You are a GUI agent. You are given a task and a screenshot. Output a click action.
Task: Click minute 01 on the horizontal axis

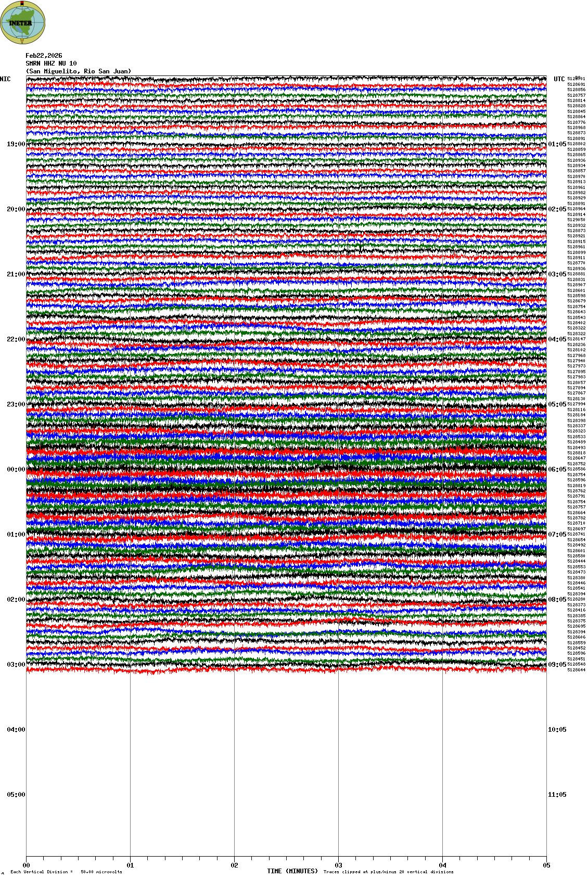[130, 865]
